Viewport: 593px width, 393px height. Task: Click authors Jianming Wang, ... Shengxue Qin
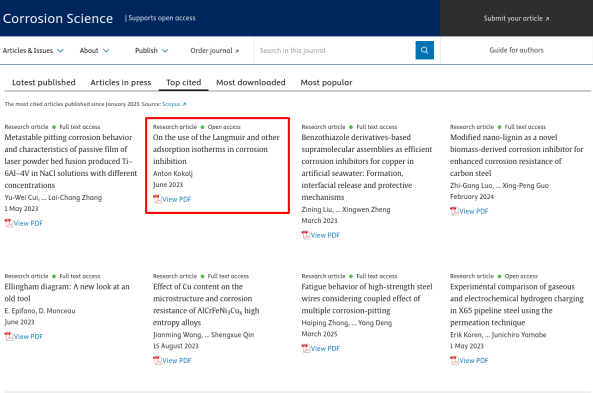203,335
